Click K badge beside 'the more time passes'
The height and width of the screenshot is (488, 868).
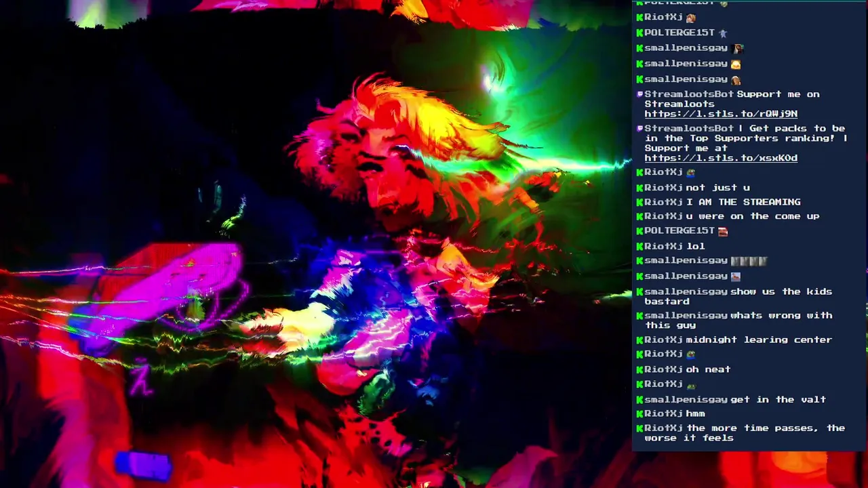[x=639, y=428]
